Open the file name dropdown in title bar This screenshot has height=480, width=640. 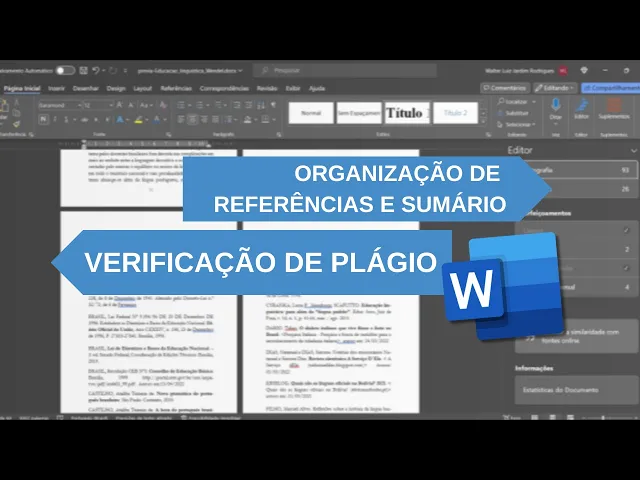click(x=240, y=71)
